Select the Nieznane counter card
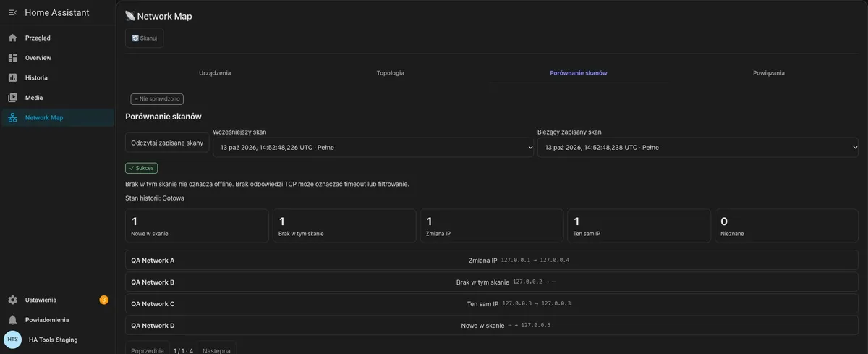 point(787,226)
